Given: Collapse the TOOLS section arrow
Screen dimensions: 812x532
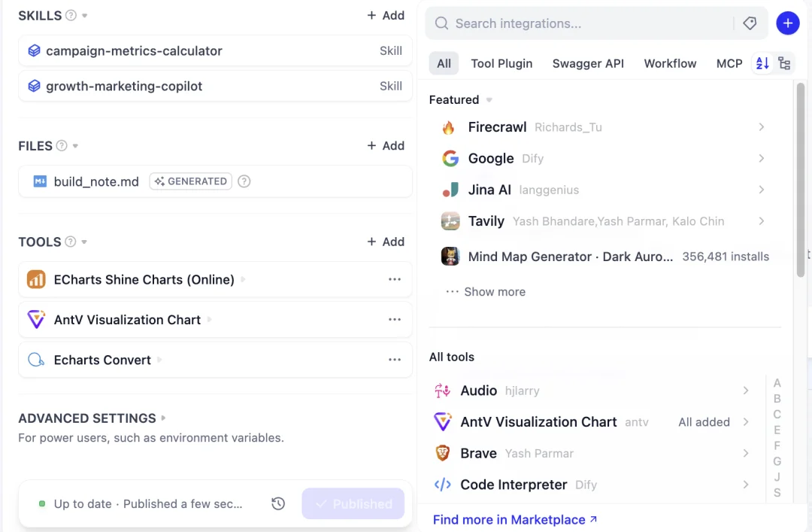Looking at the screenshot, I should (84, 242).
